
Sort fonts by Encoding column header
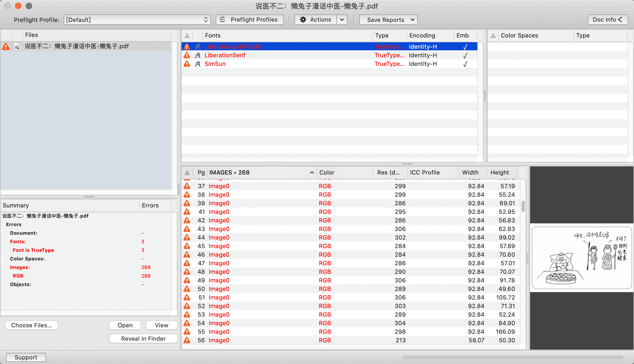tap(430, 36)
